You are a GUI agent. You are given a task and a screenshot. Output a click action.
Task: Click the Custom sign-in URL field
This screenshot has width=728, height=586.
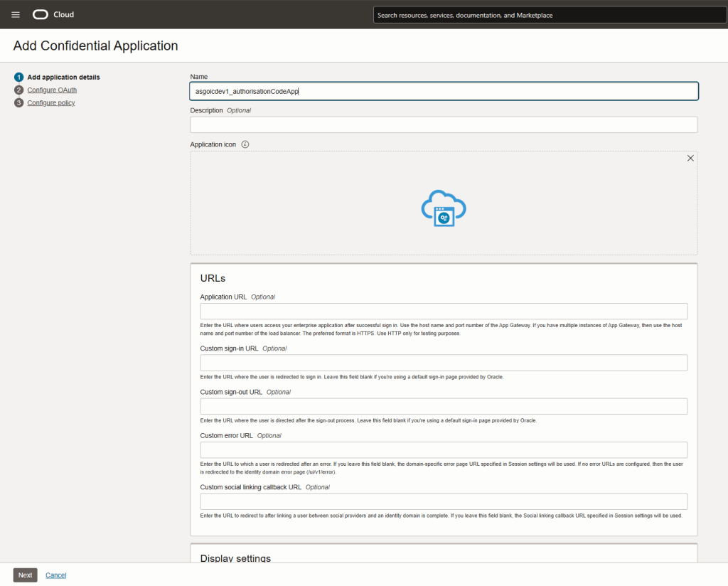(444, 363)
